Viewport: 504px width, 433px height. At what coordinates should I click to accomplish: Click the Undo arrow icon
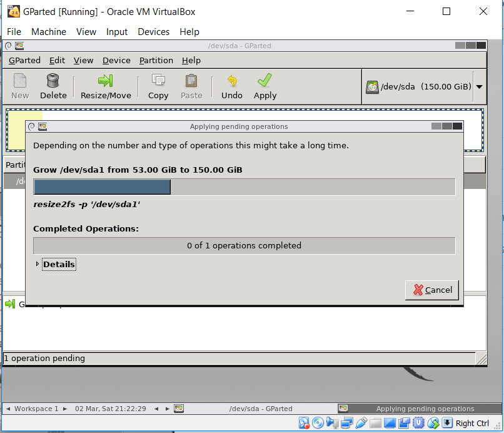[x=232, y=86]
